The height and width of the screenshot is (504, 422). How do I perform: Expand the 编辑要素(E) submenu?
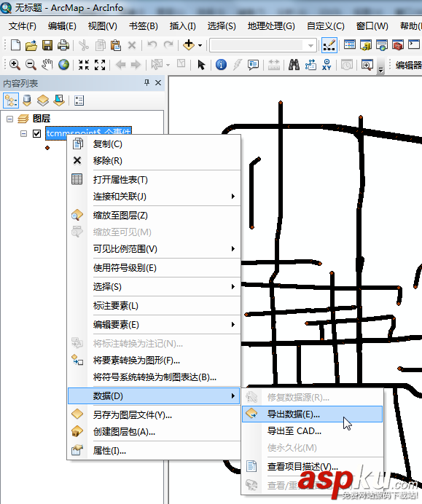(155, 325)
